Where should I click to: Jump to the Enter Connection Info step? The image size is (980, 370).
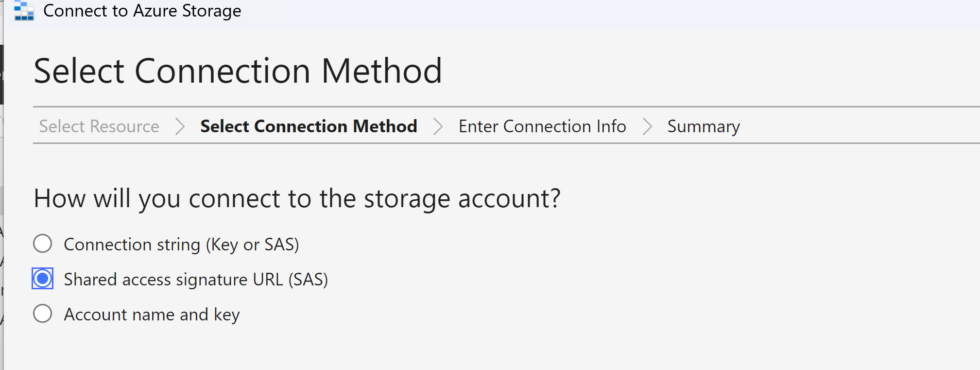(542, 126)
